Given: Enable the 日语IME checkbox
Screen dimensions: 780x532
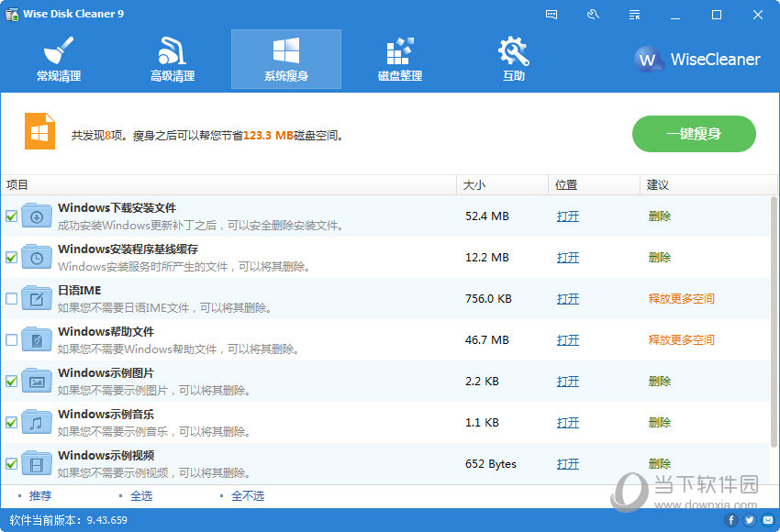Looking at the screenshot, I should pos(11,299).
